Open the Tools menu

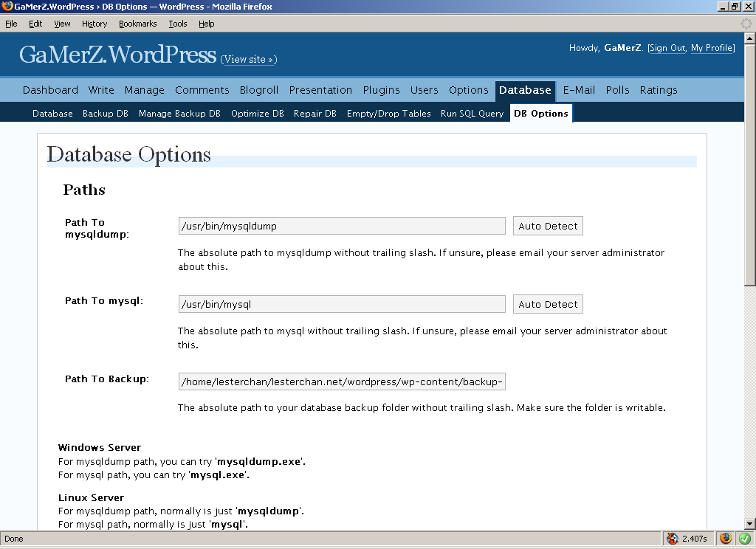(178, 24)
